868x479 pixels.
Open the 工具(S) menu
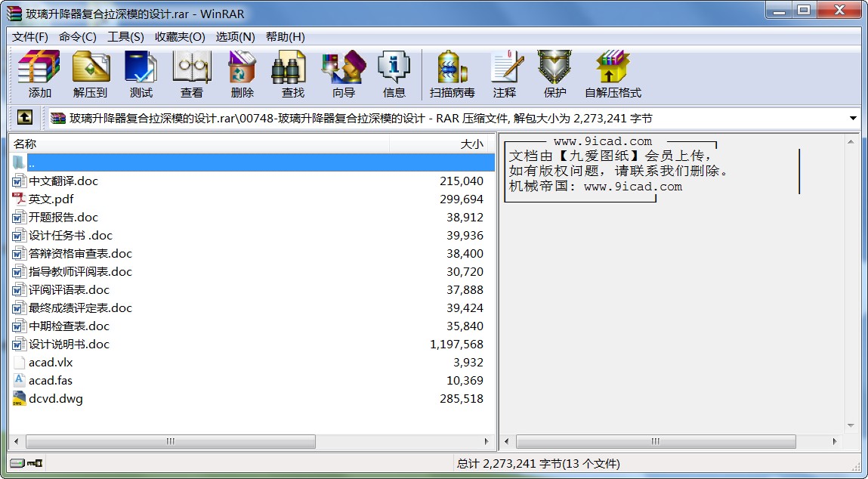[x=125, y=36]
